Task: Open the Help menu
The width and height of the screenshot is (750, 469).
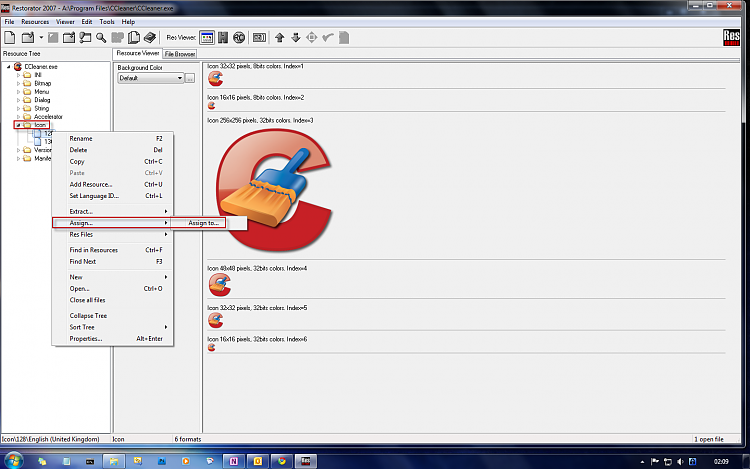Action: tap(128, 22)
